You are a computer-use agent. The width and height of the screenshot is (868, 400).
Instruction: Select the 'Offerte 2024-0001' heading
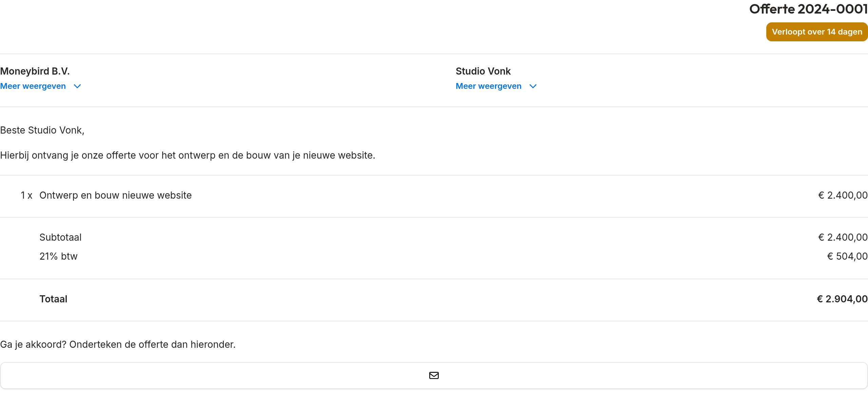click(x=808, y=9)
